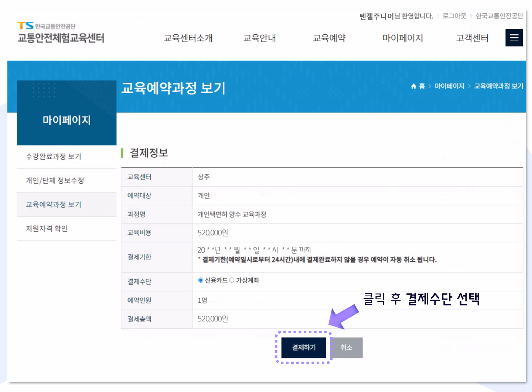Click the 결제하기 button
The image size is (532, 392).
tap(304, 347)
